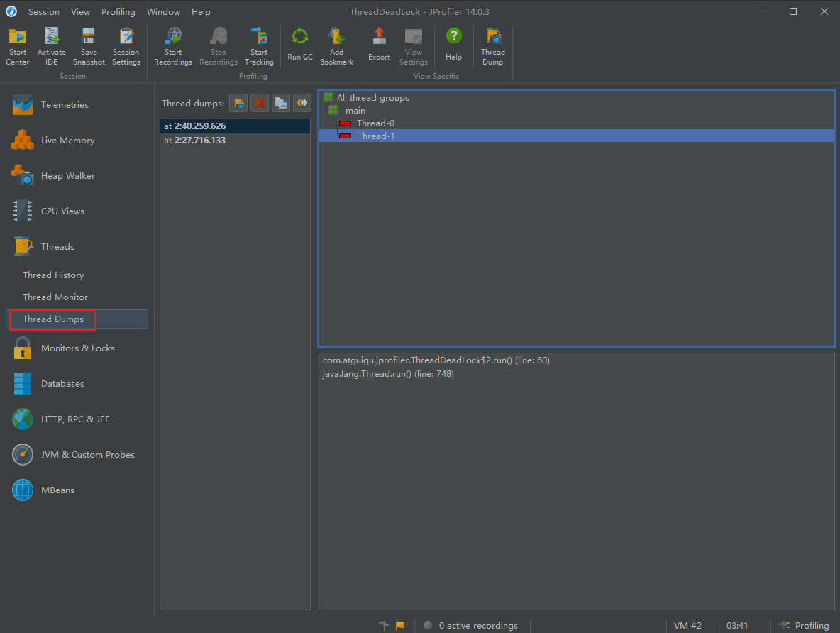Open the Window menu
The width and height of the screenshot is (840, 633).
(x=163, y=12)
